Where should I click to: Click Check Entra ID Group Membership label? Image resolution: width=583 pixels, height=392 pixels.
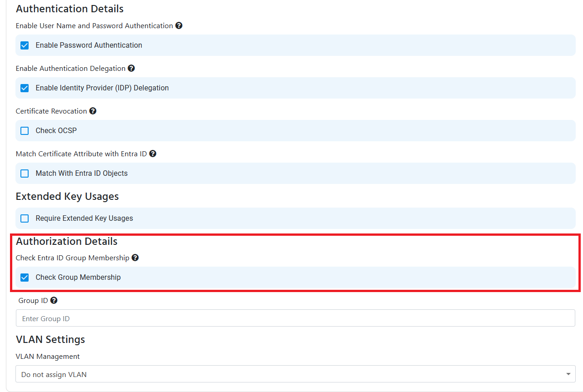coord(73,258)
